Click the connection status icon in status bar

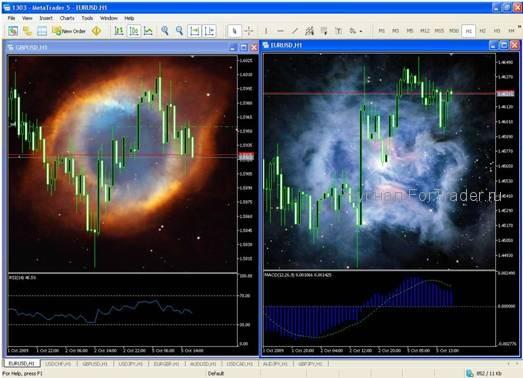pyautogui.click(x=470, y=373)
